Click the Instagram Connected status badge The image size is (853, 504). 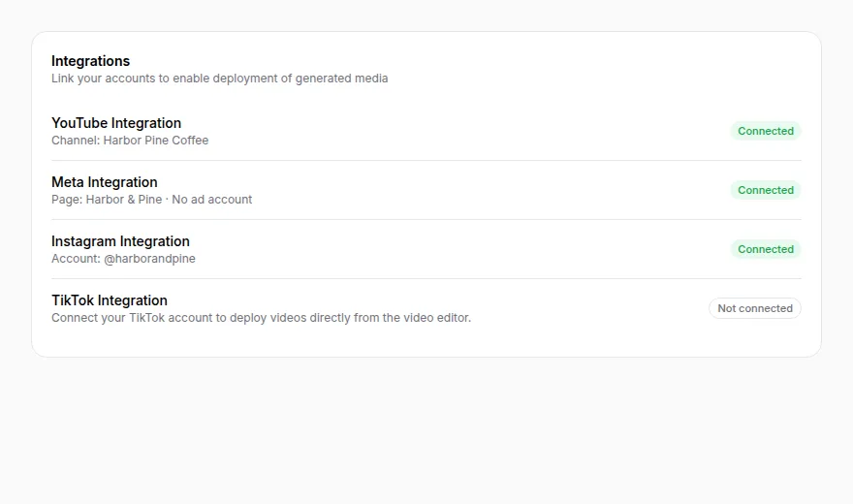[766, 249]
